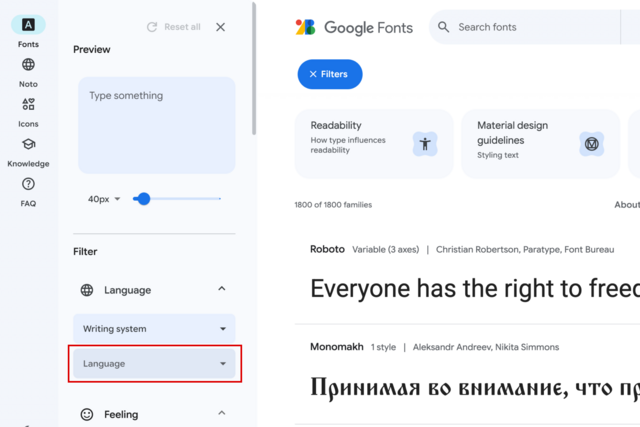
Task: Collapse the Feeling filter section
Action: pos(222,413)
